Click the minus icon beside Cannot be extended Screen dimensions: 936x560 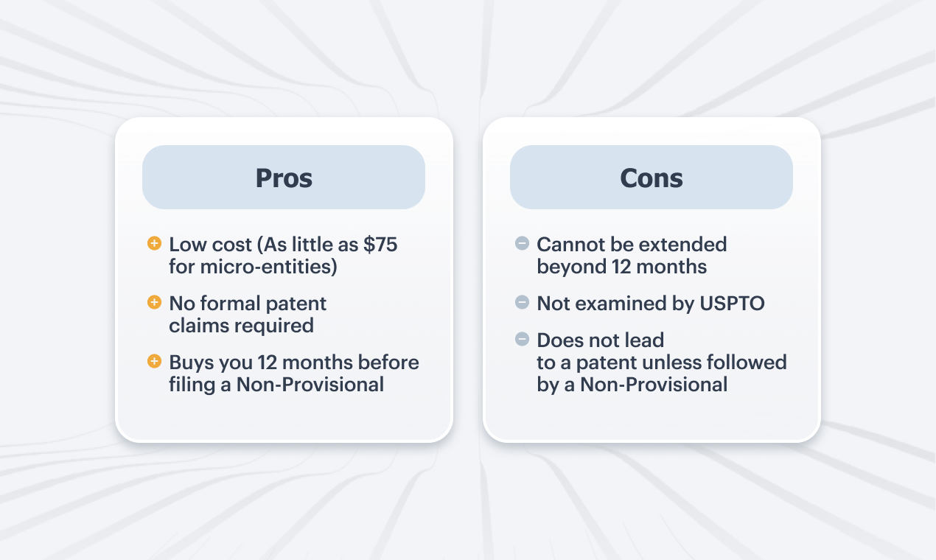[x=522, y=242]
